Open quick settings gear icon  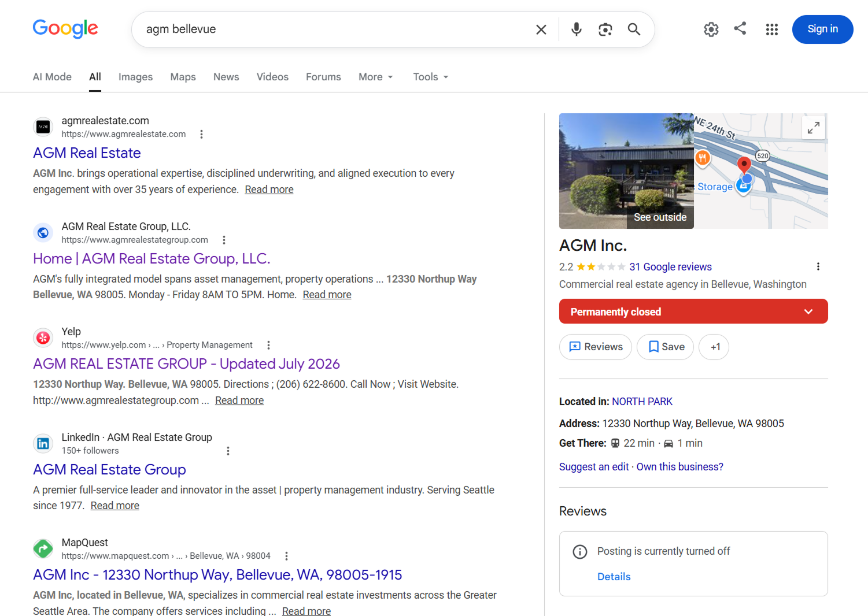point(711,29)
